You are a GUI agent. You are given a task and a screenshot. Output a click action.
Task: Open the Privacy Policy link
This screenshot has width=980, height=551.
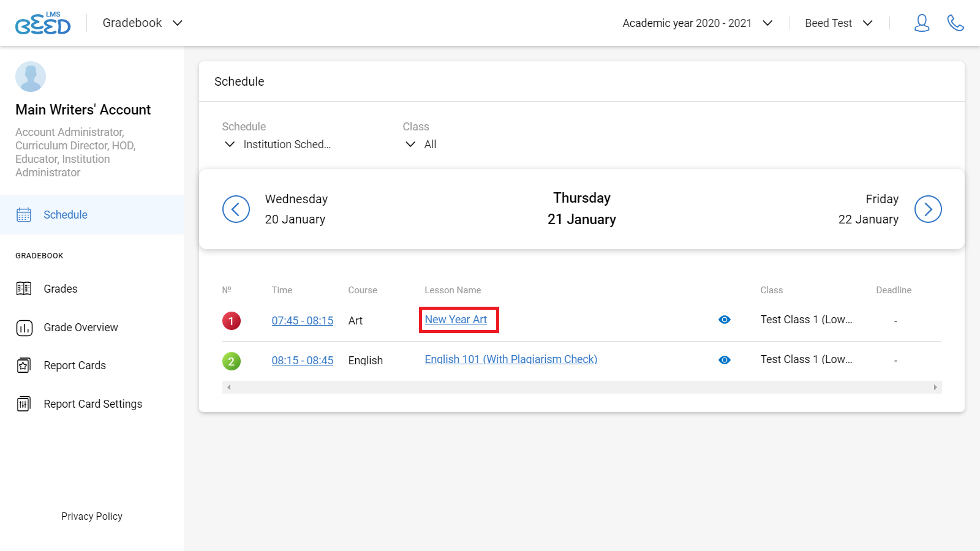point(92,517)
